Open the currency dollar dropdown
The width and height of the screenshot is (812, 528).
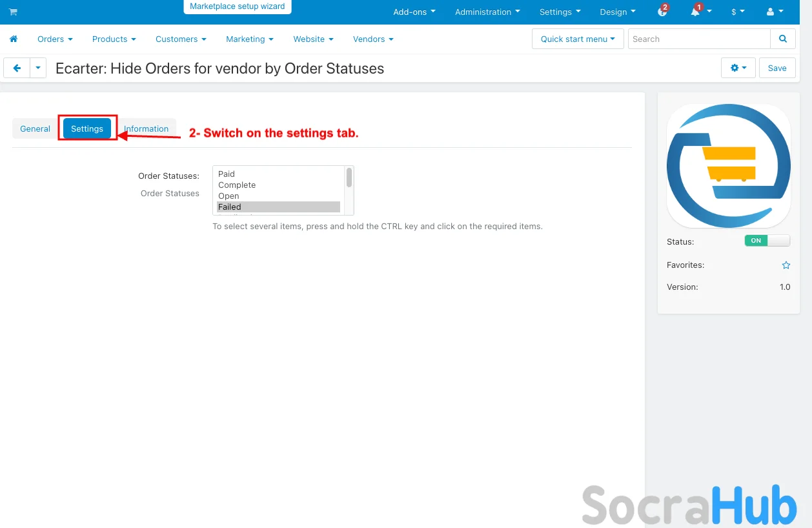[738, 12]
